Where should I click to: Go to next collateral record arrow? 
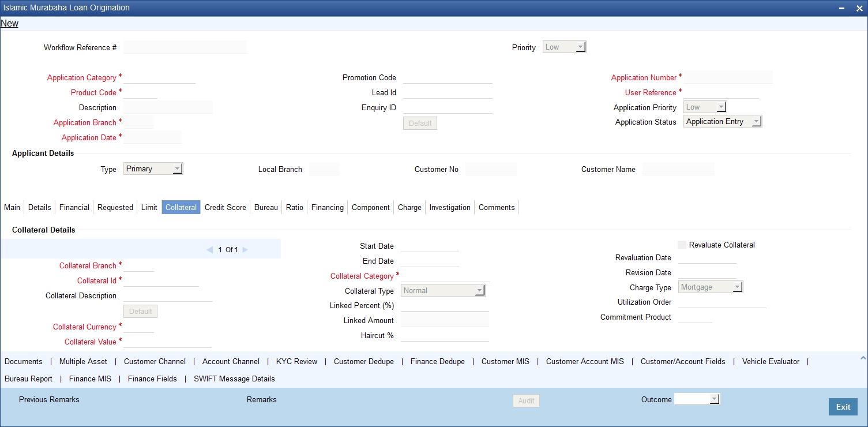[x=245, y=250]
